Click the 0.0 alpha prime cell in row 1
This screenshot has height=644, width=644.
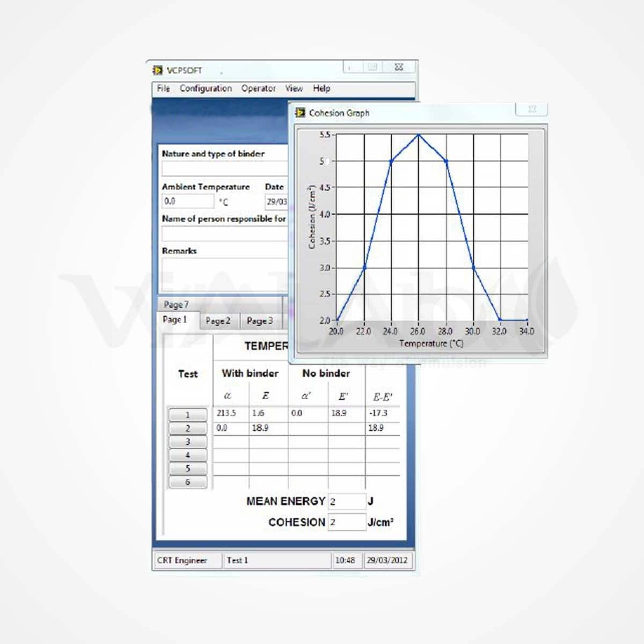point(308,413)
